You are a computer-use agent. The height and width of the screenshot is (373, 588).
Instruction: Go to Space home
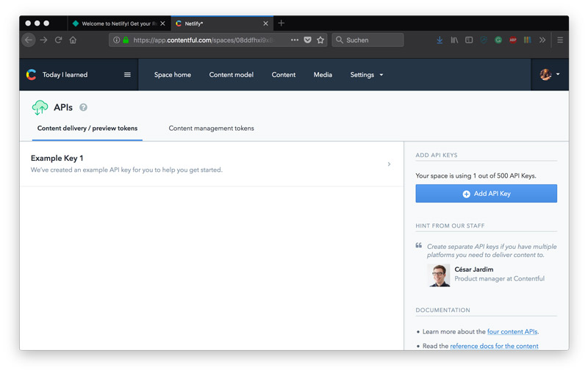[173, 74]
